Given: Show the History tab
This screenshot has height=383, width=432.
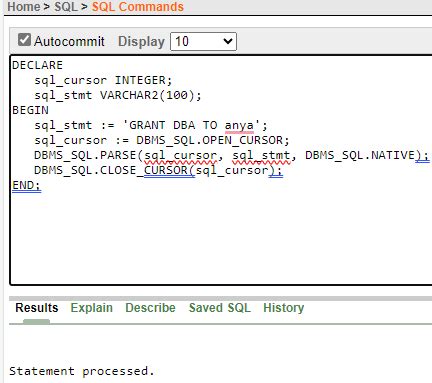Looking at the screenshot, I should [284, 308].
